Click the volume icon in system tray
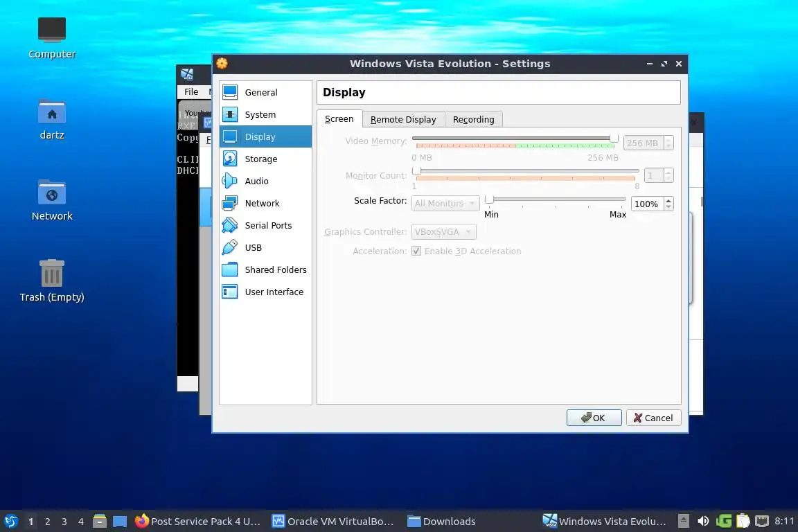This screenshot has height=532, width=798. [x=703, y=521]
